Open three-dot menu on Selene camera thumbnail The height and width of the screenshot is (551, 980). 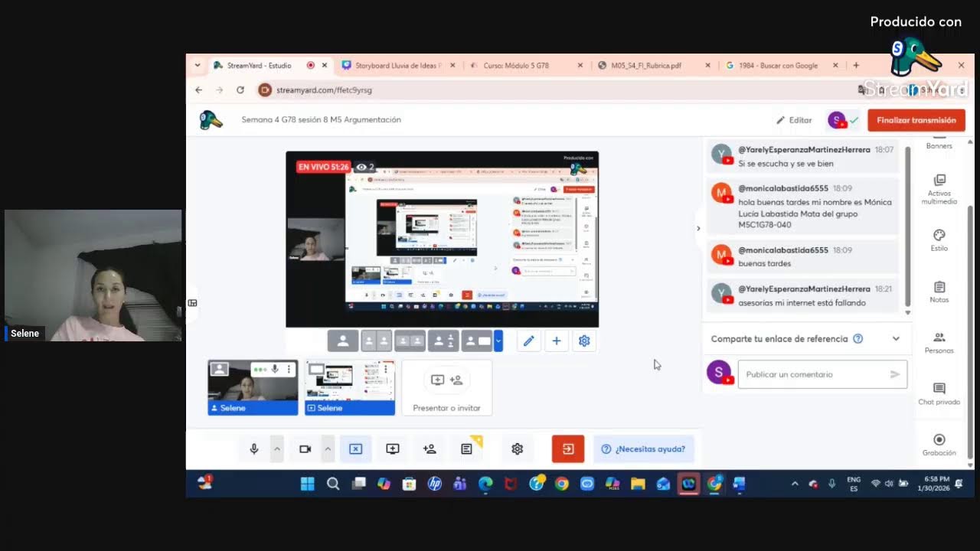point(289,370)
